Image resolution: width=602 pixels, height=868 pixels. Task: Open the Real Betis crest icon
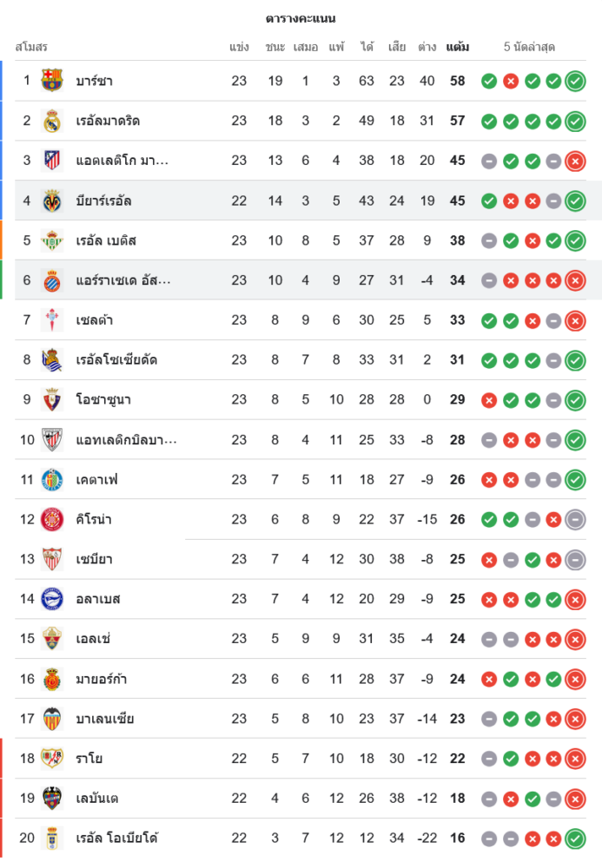52,240
